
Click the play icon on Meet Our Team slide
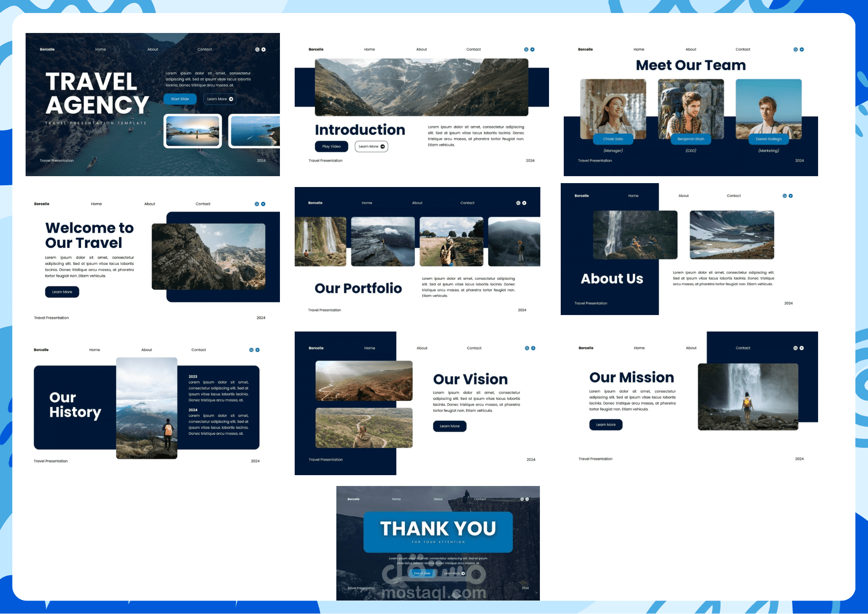pyautogui.click(x=802, y=49)
